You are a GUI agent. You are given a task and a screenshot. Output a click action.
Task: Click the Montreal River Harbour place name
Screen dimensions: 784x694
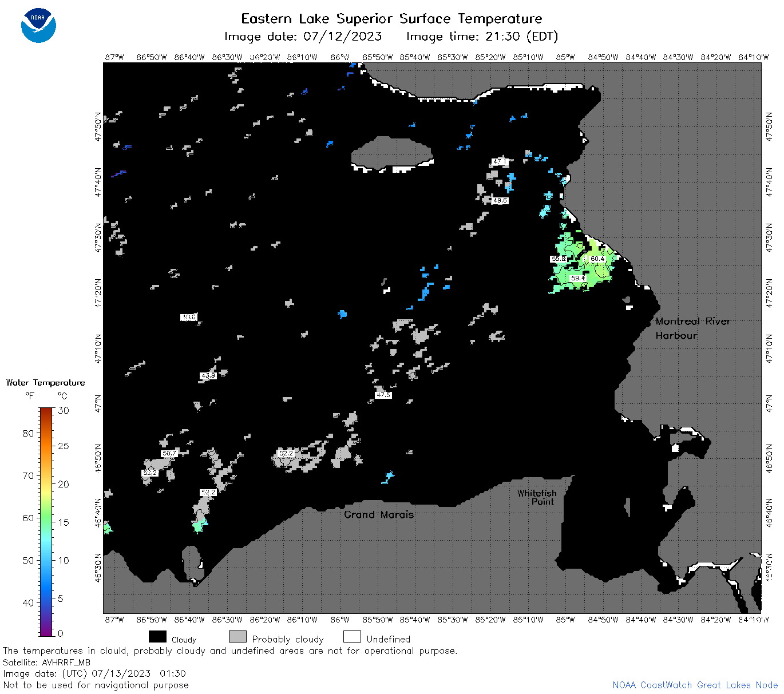[x=693, y=328]
